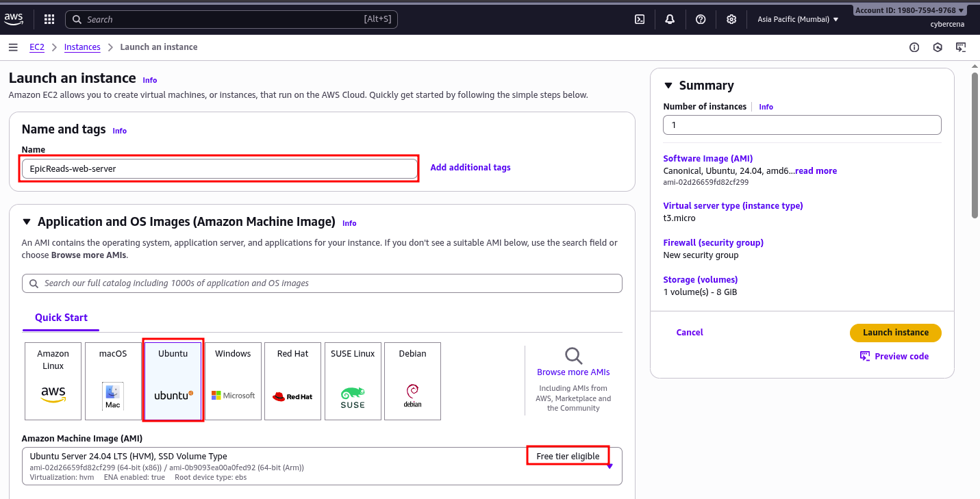Open the notifications bell
This screenshot has width=980, height=499.
pyautogui.click(x=670, y=19)
